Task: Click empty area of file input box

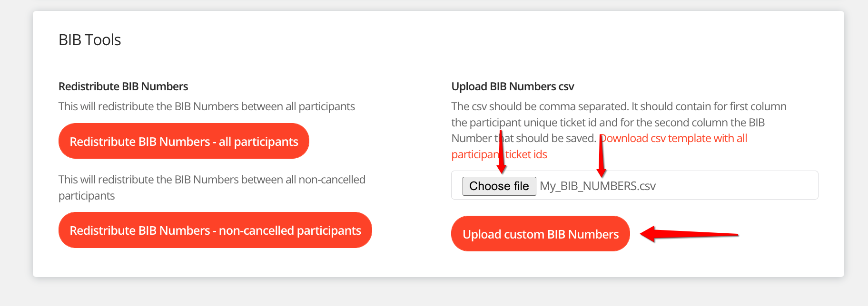Action: (x=738, y=185)
